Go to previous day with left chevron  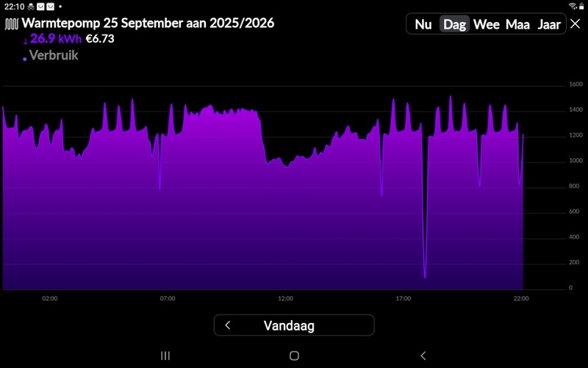tap(228, 325)
